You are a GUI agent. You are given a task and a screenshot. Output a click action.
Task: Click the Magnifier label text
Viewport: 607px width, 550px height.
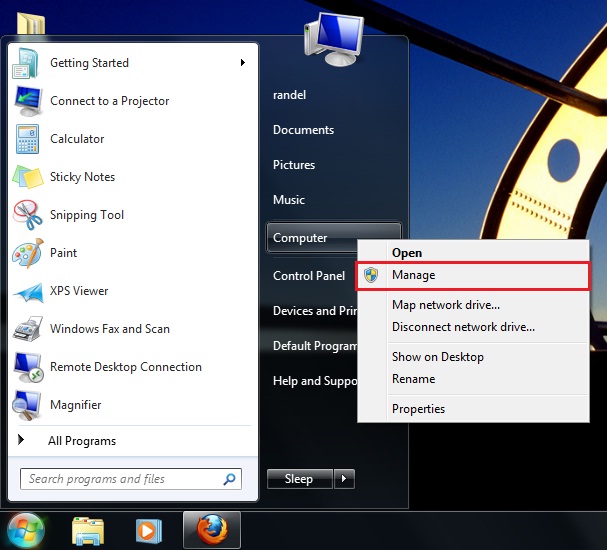(76, 405)
